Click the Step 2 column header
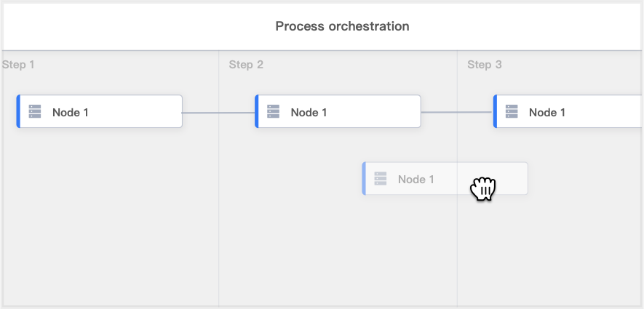644x309 pixels. tap(246, 65)
